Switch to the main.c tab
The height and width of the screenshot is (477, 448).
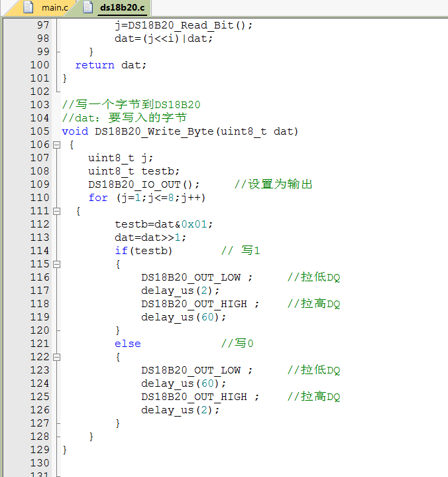(x=55, y=7)
